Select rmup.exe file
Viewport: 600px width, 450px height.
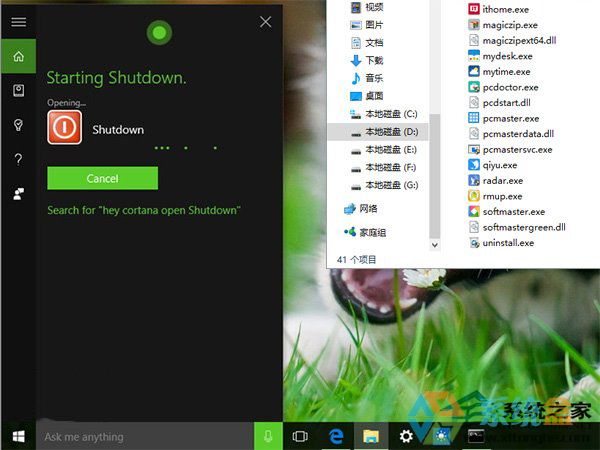coord(495,196)
